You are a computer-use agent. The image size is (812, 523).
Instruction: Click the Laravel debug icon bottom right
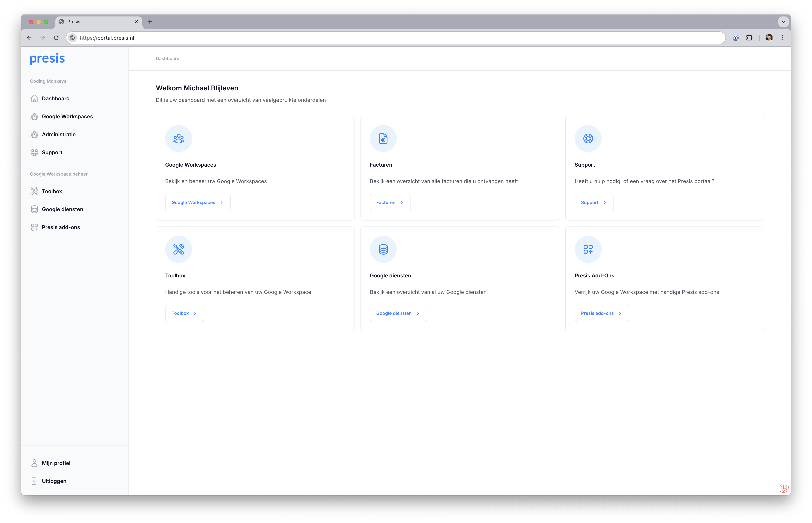784,489
